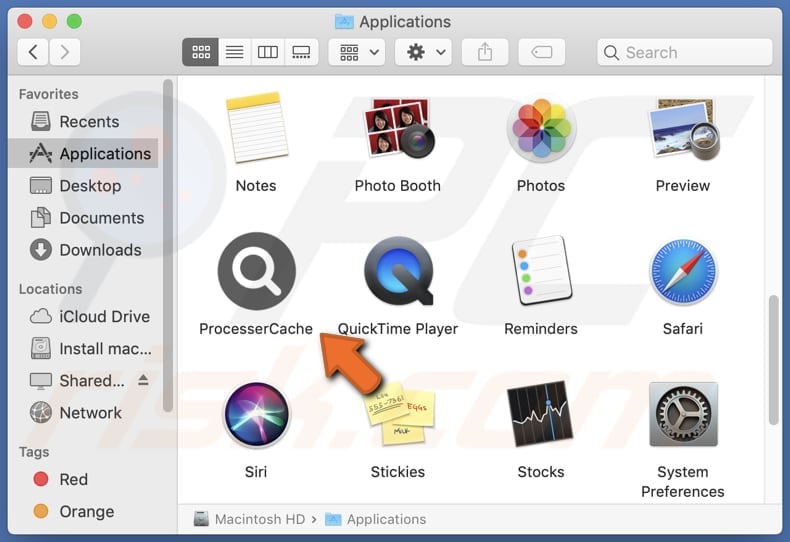Image resolution: width=790 pixels, height=542 pixels.
Task: Click the Edit Tags toolbar button
Action: pyautogui.click(x=542, y=52)
